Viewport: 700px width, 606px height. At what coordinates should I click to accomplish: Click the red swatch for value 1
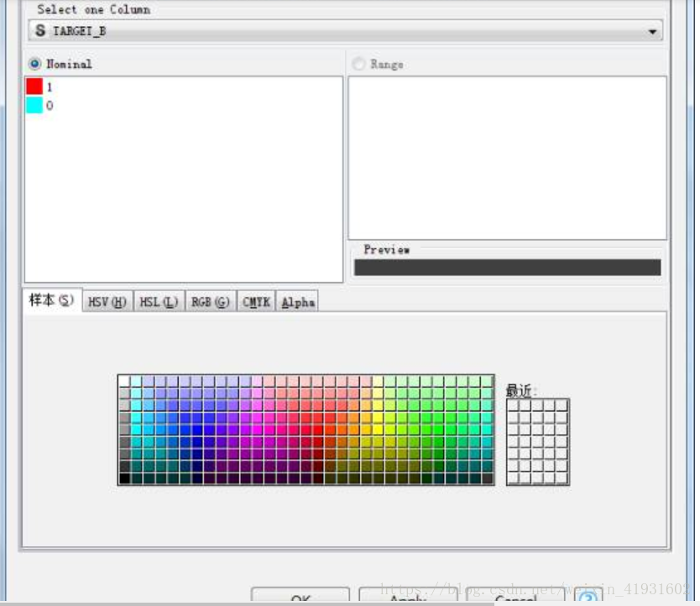click(x=34, y=86)
